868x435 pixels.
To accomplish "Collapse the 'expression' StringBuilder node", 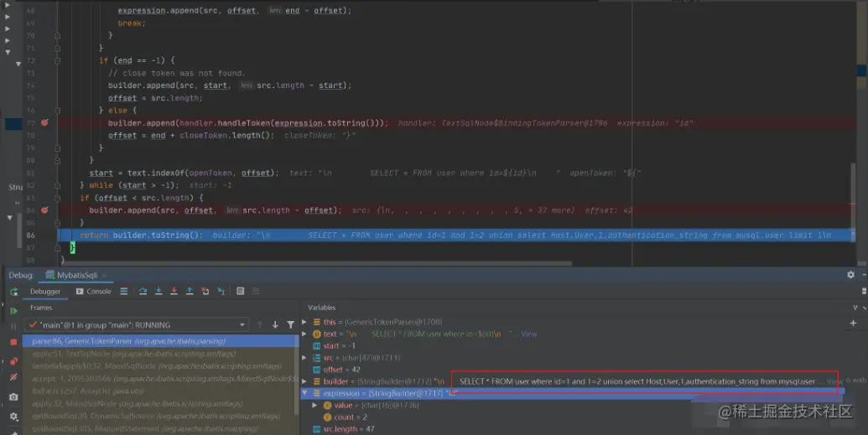I will 304,393.
